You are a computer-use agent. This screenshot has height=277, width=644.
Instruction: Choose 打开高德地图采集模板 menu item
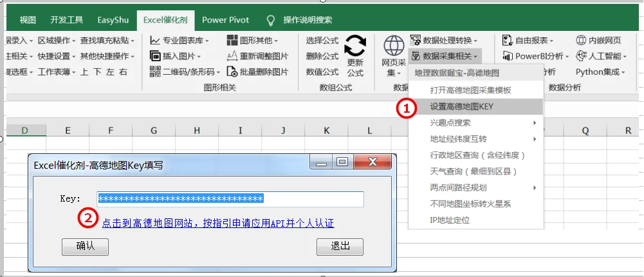point(475,90)
